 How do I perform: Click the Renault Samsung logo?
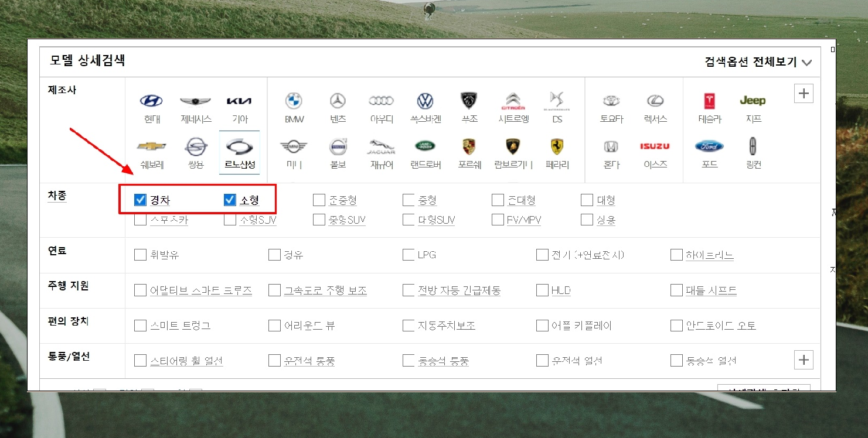pos(239,146)
